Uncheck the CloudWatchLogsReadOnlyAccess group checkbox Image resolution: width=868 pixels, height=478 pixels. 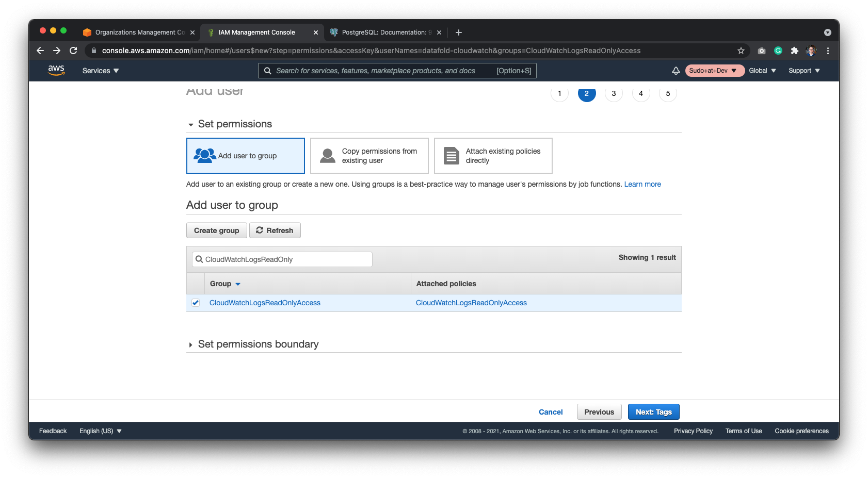point(196,303)
